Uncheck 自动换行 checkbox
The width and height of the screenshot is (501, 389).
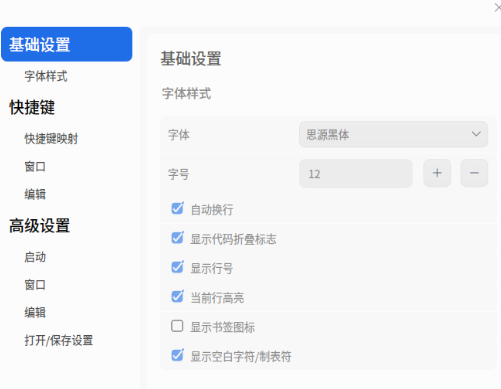(177, 209)
